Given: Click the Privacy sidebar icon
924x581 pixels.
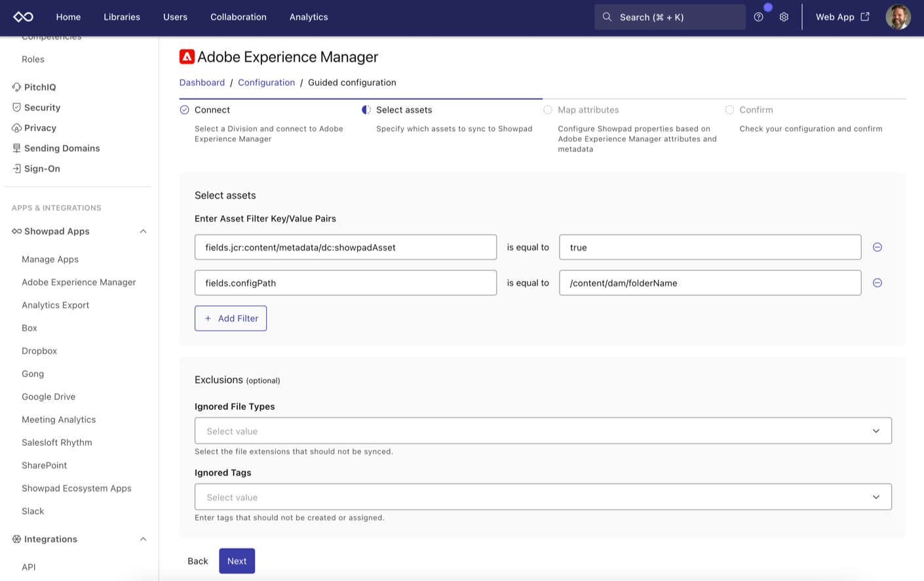Looking at the screenshot, I should tap(16, 128).
